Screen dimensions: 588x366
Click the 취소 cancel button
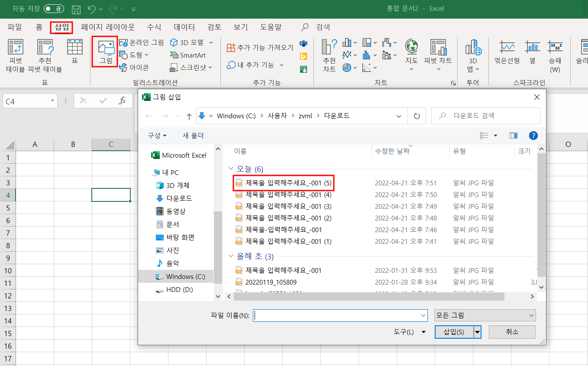click(x=512, y=332)
